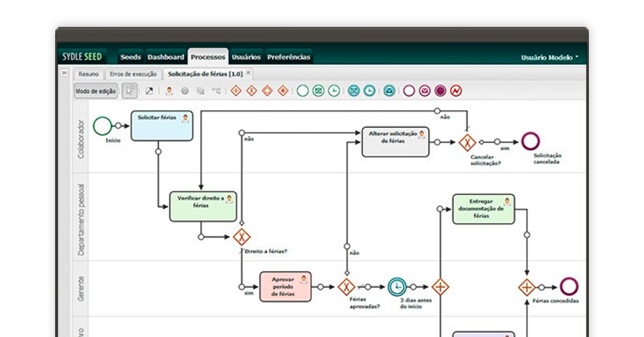
Task: Select the last blue message event tool
Action: tap(389, 91)
